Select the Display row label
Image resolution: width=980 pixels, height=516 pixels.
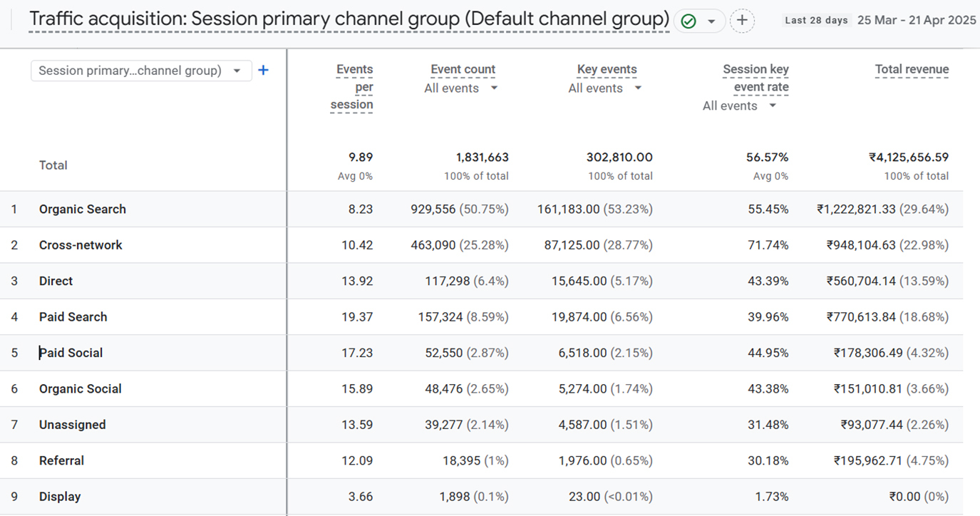(60, 497)
